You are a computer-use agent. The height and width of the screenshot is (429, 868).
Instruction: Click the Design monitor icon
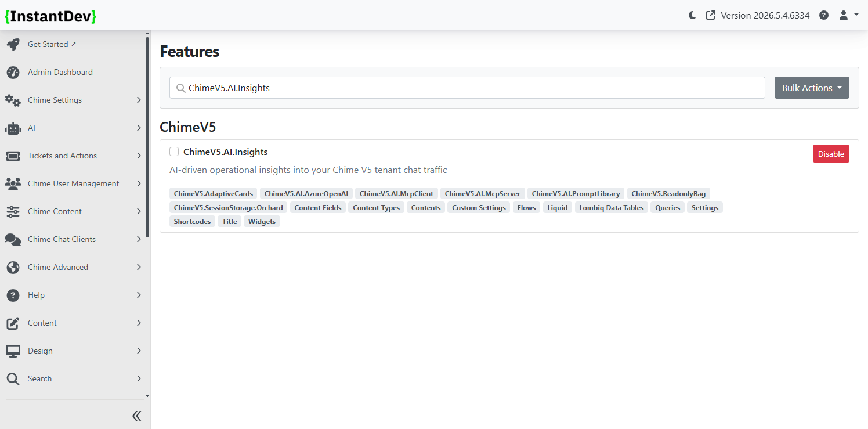pos(13,351)
